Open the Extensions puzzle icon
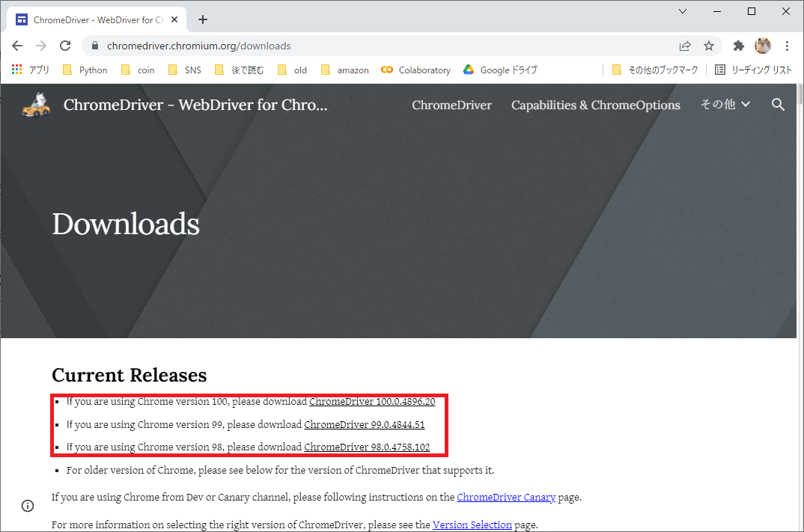The width and height of the screenshot is (804, 532). coord(738,46)
